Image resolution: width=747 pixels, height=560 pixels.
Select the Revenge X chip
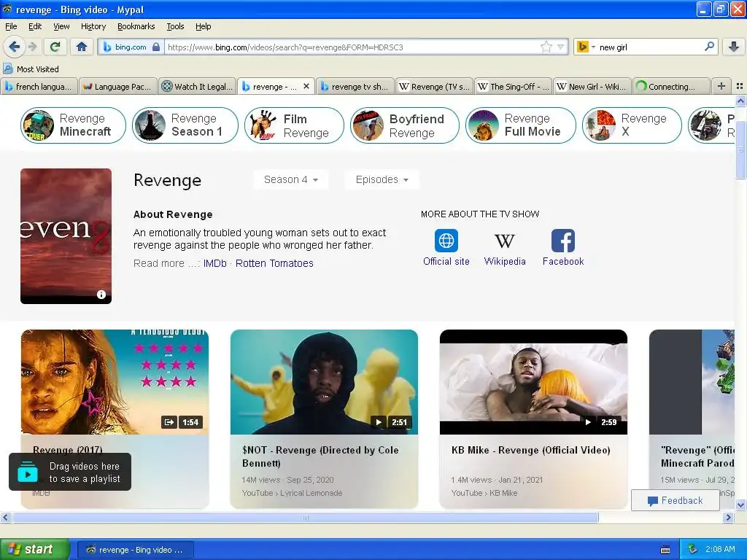click(632, 125)
